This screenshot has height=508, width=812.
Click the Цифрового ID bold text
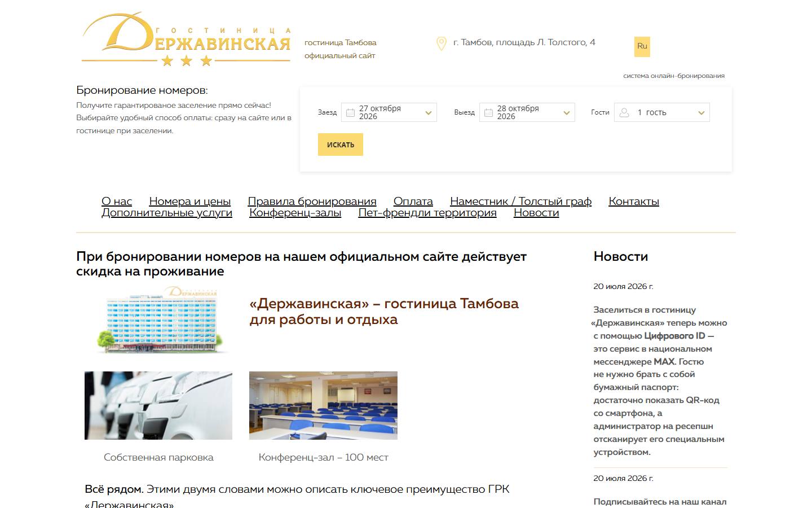tap(674, 336)
